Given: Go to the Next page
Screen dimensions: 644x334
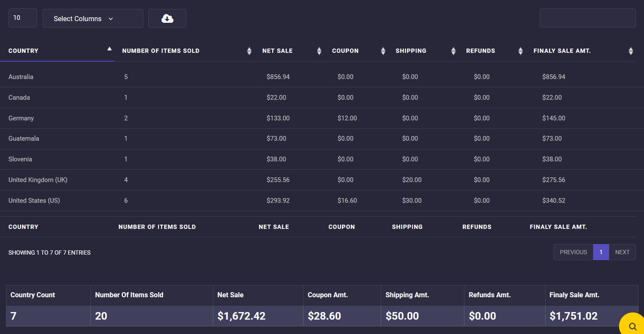Looking at the screenshot, I should [622, 252].
